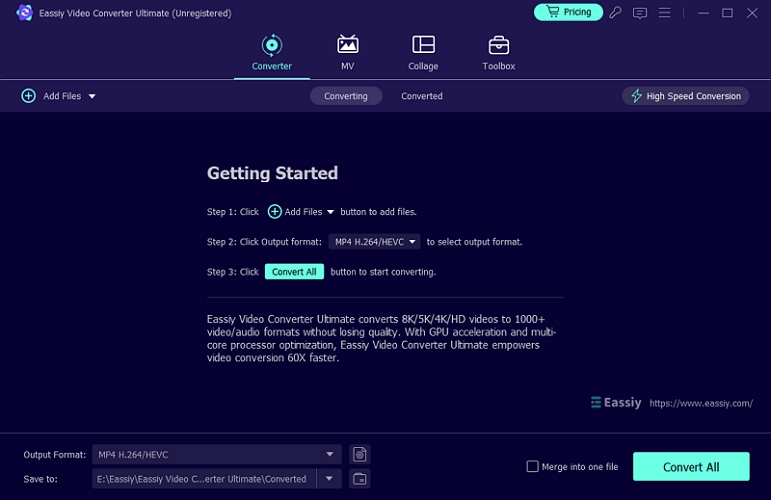Expand the Save to path dropdown arrow
The width and height of the screenshot is (771, 500).
pyautogui.click(x=329, y=479)
